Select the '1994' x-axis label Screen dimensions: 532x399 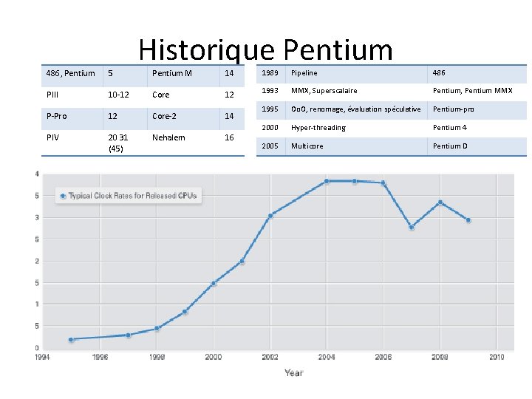(x=42, y=357)
